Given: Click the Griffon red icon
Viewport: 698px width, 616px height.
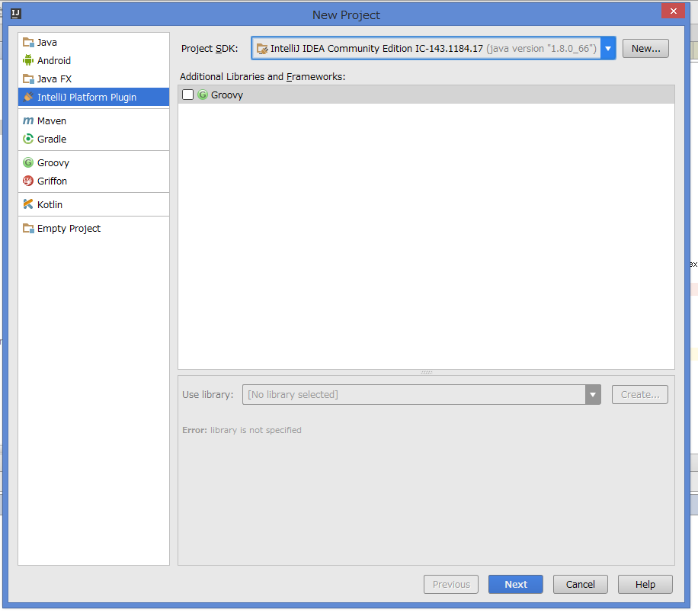Looking at the screenshot, I should [x=28, y=181].
